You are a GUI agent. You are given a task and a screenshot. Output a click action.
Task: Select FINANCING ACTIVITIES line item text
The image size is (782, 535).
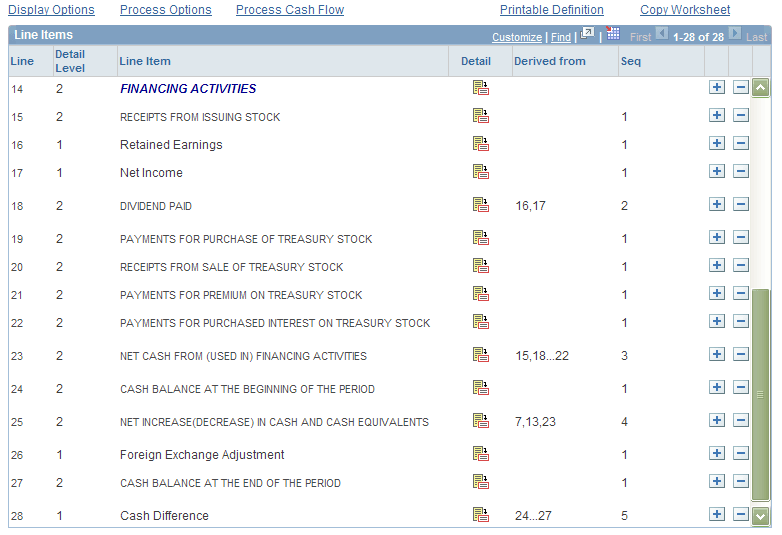pyautogui.click(x=188, y=88)
